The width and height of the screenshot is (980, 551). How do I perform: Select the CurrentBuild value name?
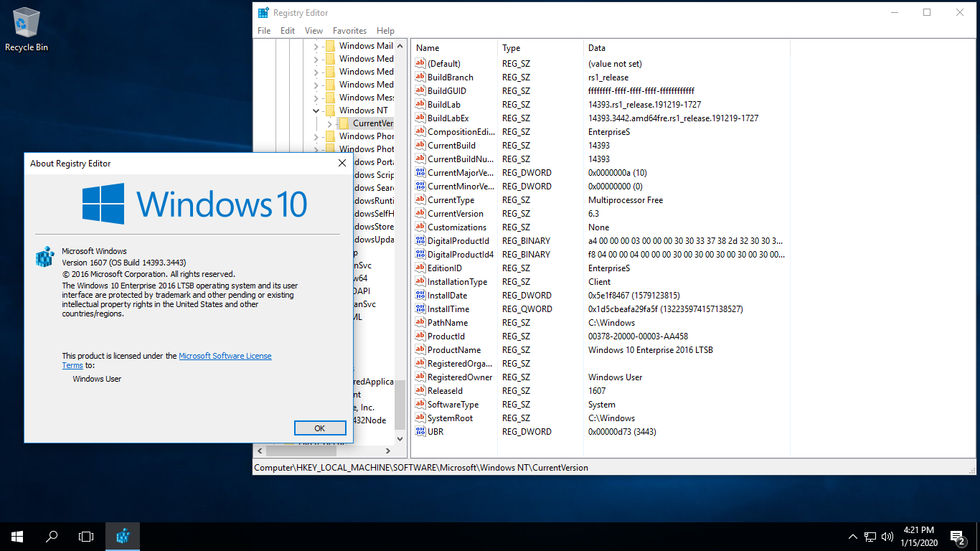click(451, 146)
